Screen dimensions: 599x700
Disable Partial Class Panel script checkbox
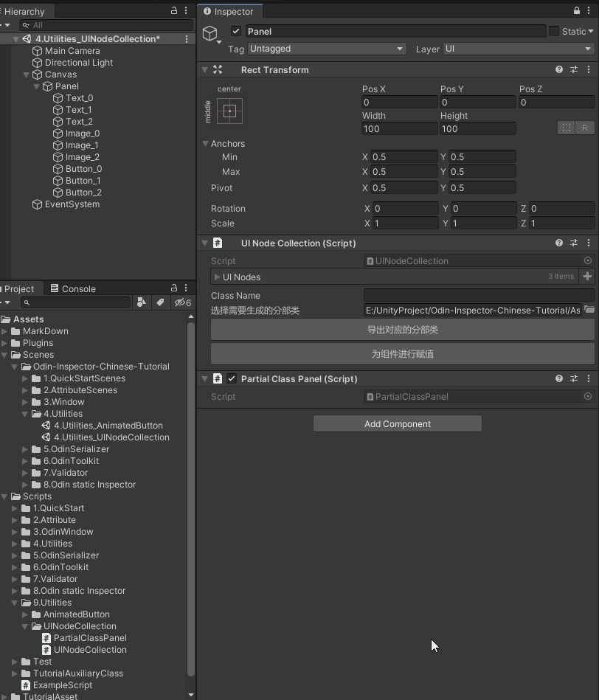232,378
